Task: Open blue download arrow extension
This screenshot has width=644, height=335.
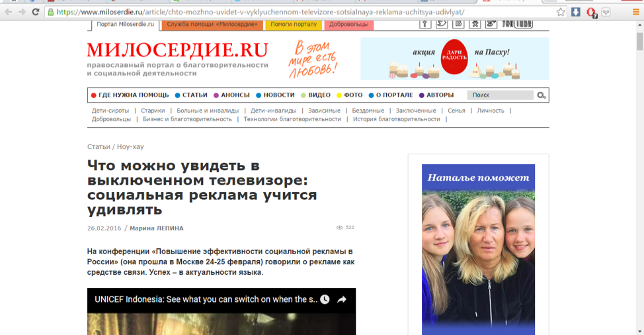Action: (x=576, y=12)
